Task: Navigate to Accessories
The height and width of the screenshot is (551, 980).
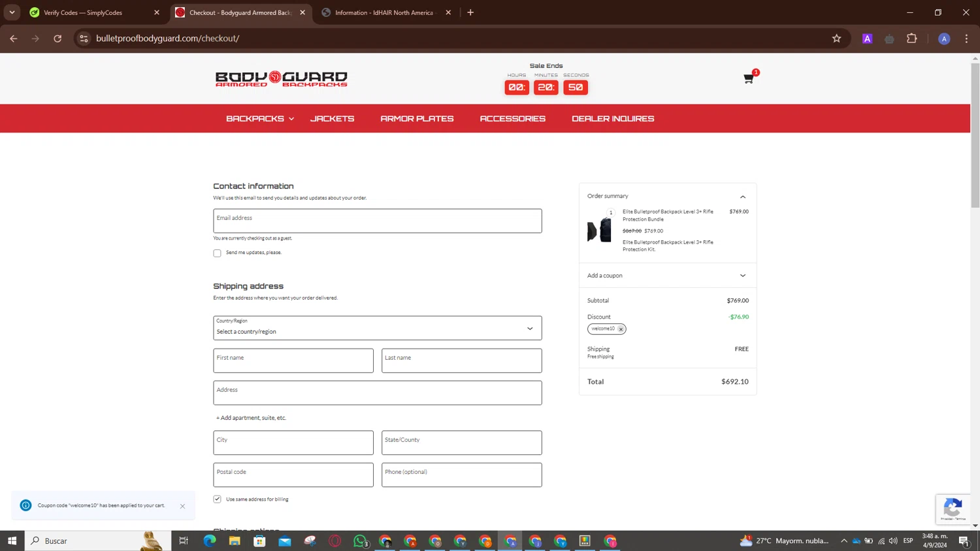Action: 513,119
